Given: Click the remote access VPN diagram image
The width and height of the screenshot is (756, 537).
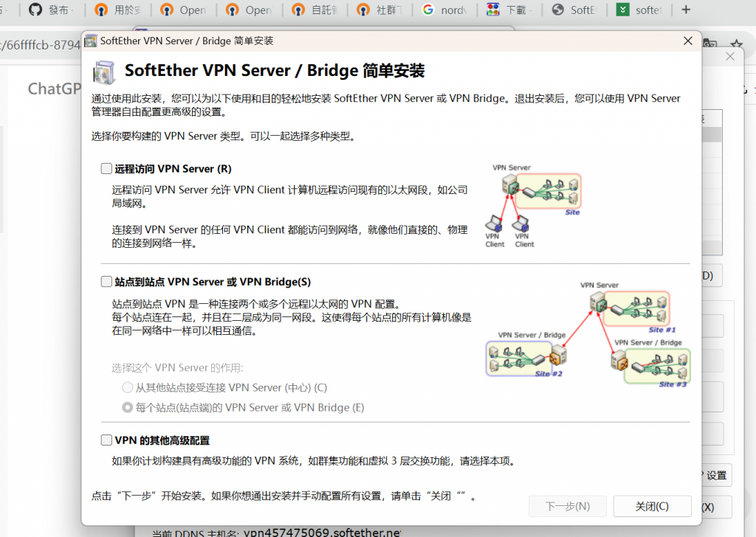Looking at the screenshot, I should click(533, 206).
